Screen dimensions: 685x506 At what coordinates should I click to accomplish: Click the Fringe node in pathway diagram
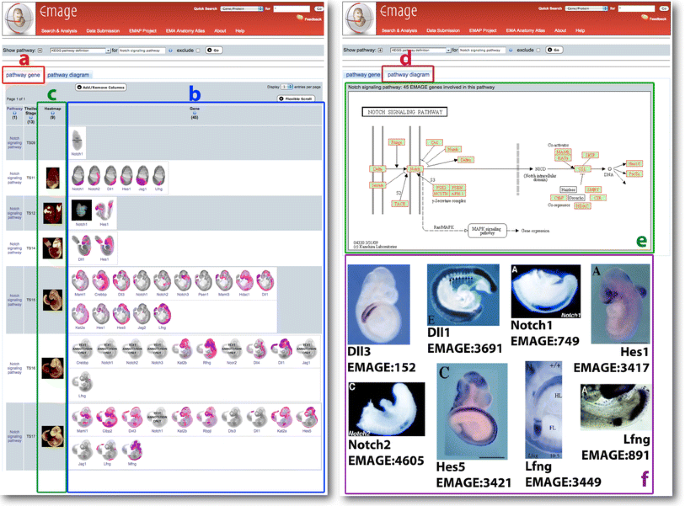(x=396, y=142)
